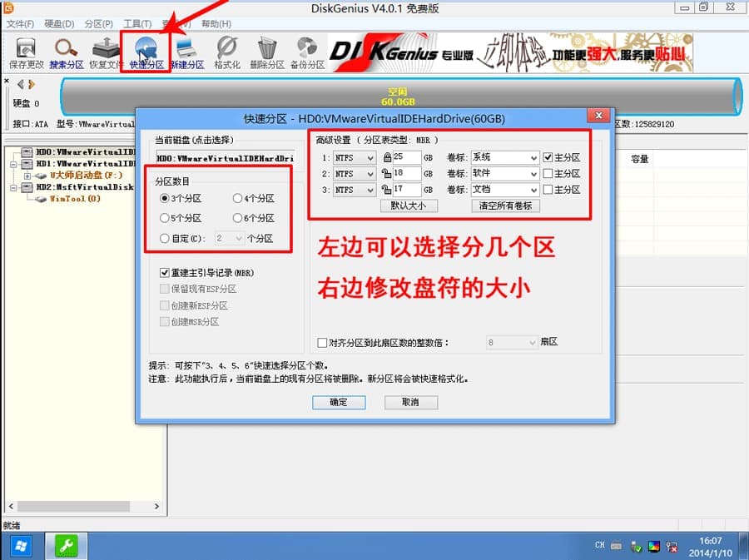This screenshot has width=749, height=560.
Task: Click the 清空所有卷标 button
Action: click(x=505, y=206)
